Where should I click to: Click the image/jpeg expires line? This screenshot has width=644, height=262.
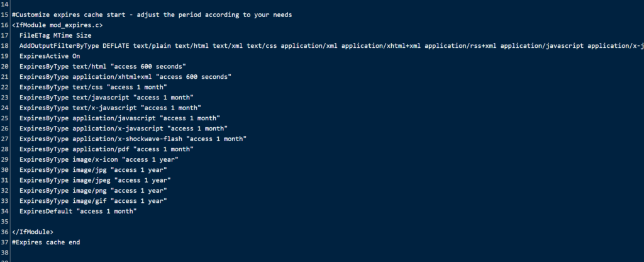tap(96, 180)
